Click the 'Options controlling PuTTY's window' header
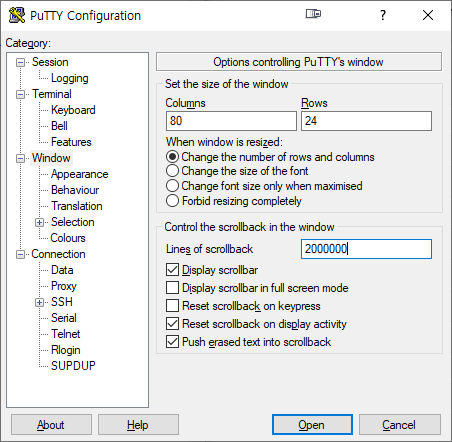This screenshot has height=442, width=452. click(299, 62)
